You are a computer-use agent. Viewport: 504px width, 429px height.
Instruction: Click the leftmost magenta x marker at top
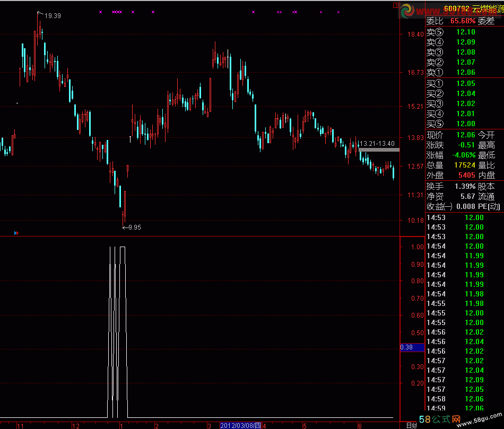coord(100,12)
